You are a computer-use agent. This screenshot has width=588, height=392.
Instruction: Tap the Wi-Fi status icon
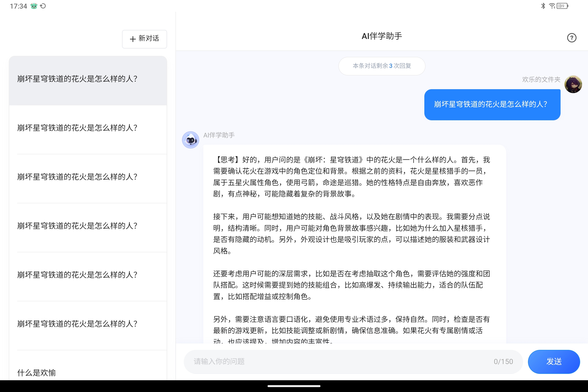(552, 6)
